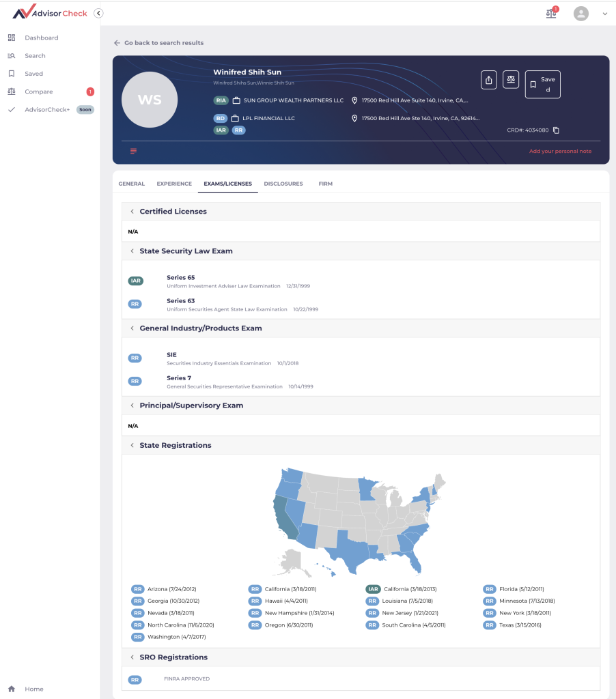Click the red notes icon on the profile banner

pos(135,151)
